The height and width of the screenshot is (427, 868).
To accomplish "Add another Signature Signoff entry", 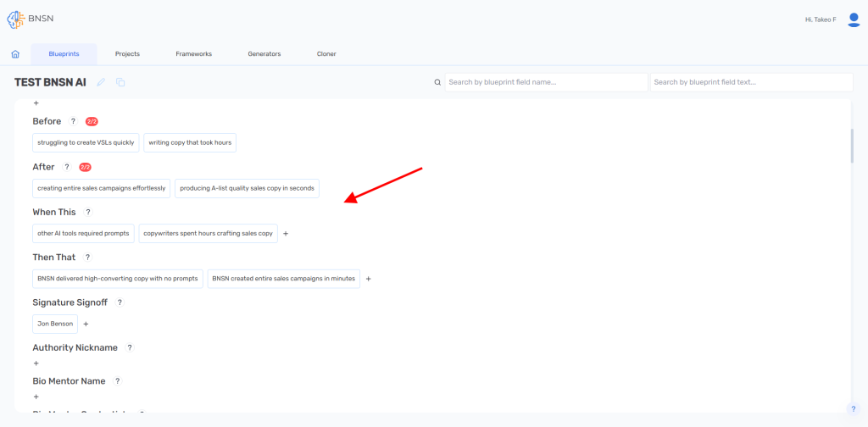I will pyautogui.click(x=86, y=324).
